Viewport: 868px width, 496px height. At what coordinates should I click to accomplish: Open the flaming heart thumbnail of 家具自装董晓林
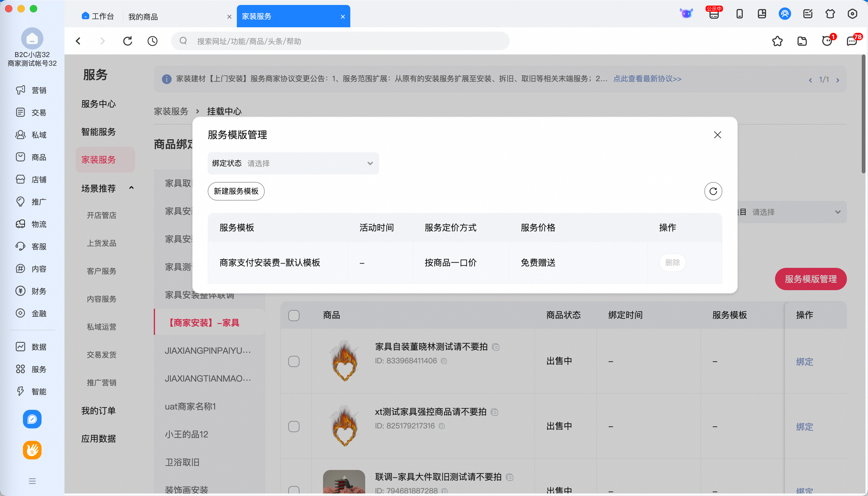point(344,361)
